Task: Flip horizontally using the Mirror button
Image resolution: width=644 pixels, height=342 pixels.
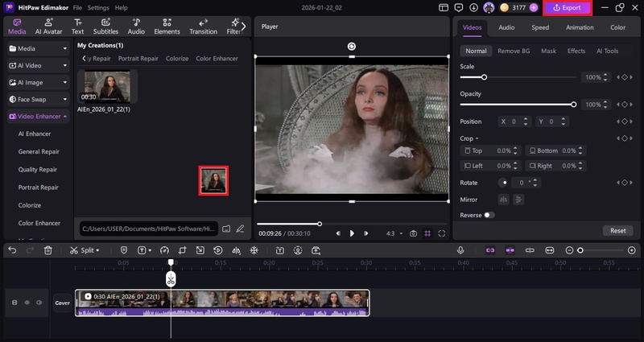Action: [x=504, y=200]
